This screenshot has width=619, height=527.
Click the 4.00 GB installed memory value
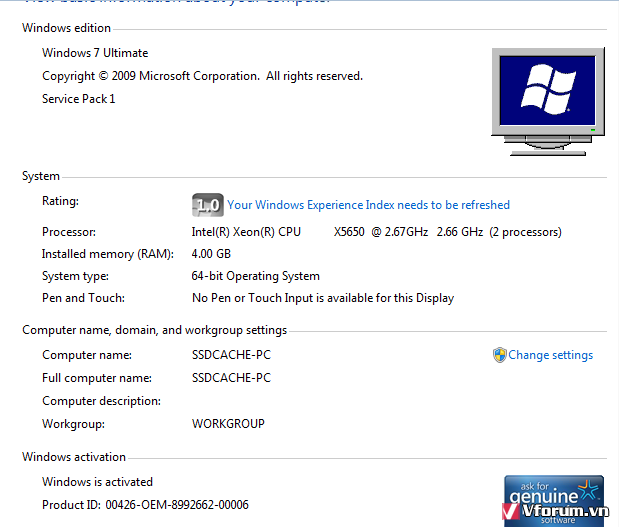211,254
